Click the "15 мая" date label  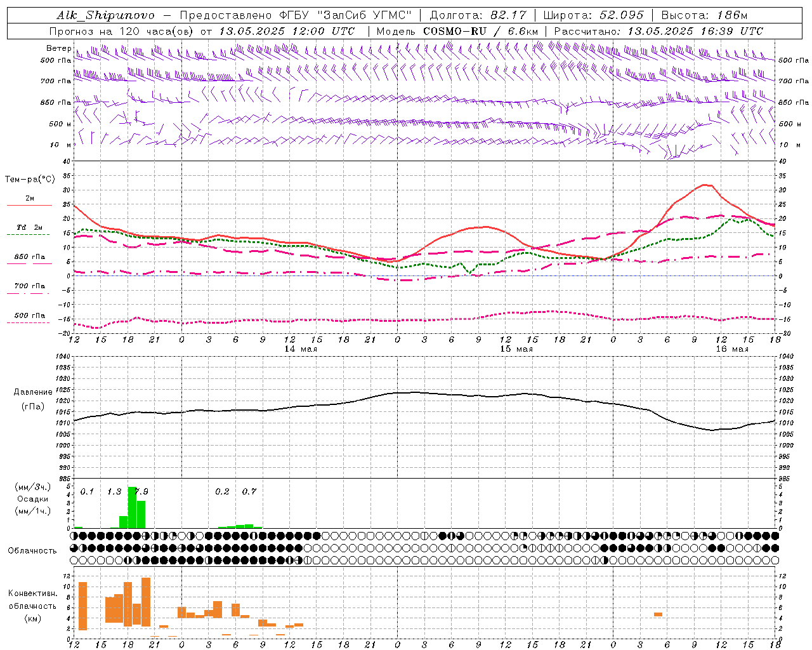coord(516,349)
